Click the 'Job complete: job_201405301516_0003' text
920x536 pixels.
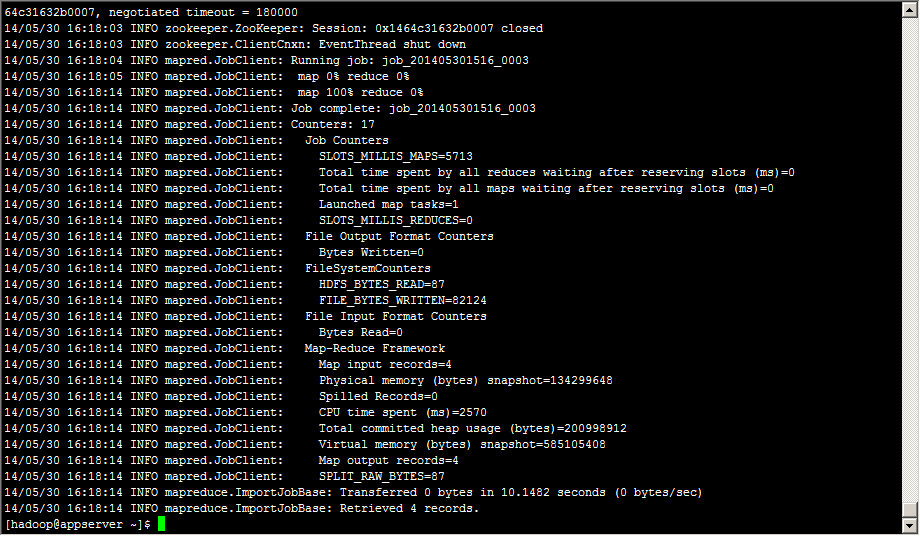point(413,108)
